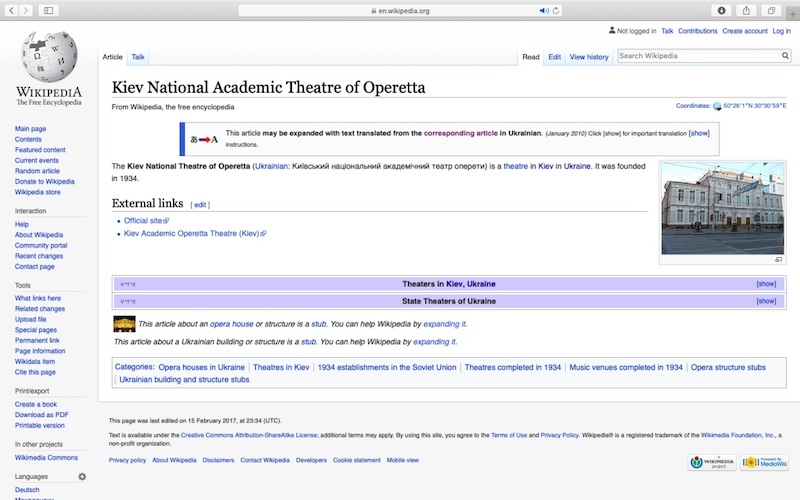Go back with Safari's back arrow
The image size is (800, 500).
[11, 10]
